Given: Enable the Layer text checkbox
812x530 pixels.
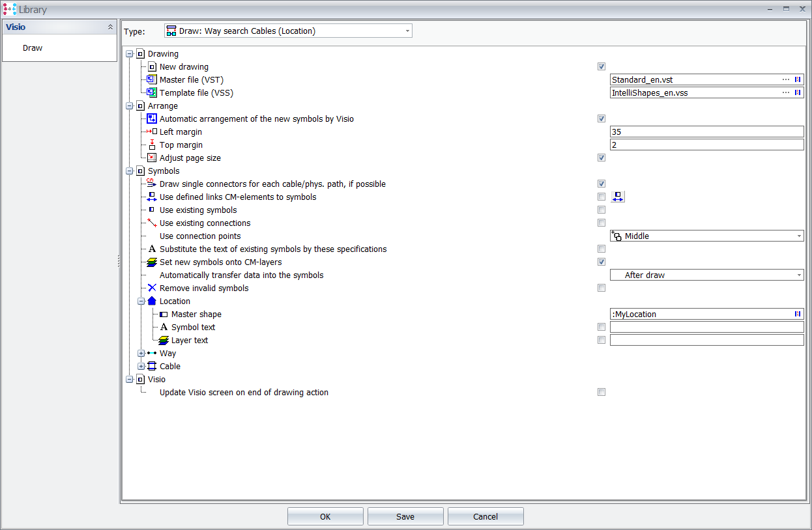Looking at the screenshot, I should [602, 340].
